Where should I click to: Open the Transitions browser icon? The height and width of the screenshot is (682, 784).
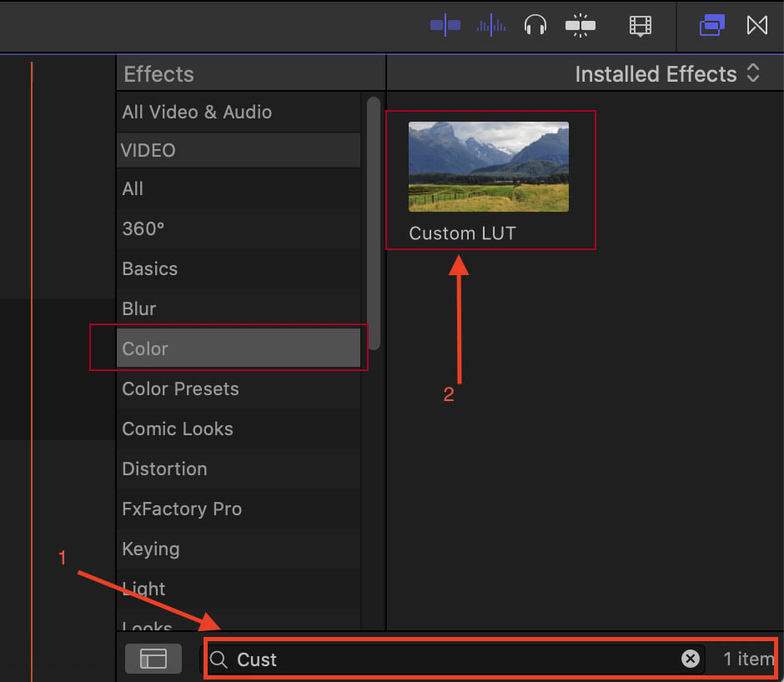point(757,25)
